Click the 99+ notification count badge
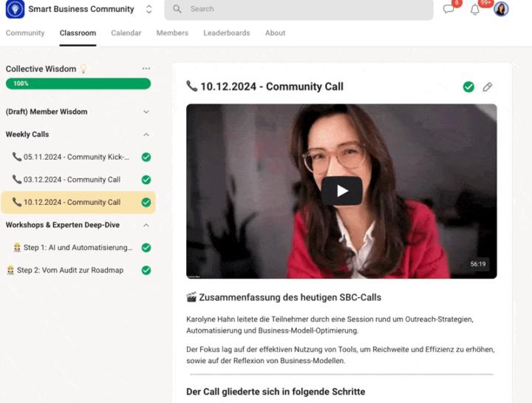Image resolution: width=532 pixels, height=403 pixels. tap(485, 3)
